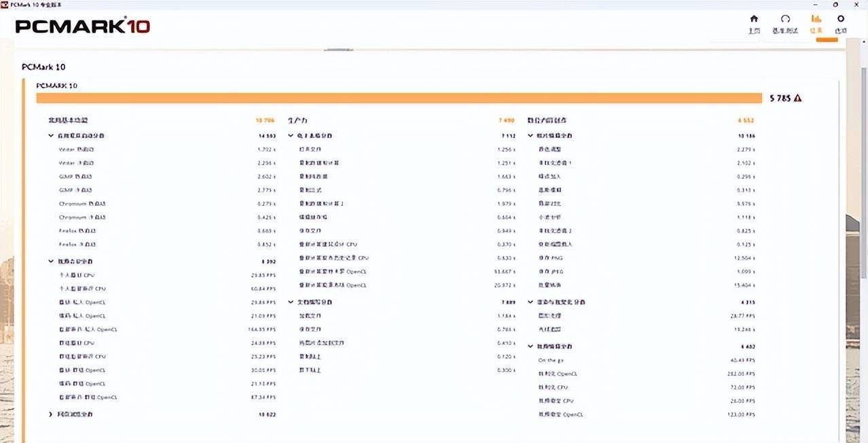The height and width of the screenshot is (443, 868).
Task: Select the 保存 JPEG row
Action: [x=647, y=272]
